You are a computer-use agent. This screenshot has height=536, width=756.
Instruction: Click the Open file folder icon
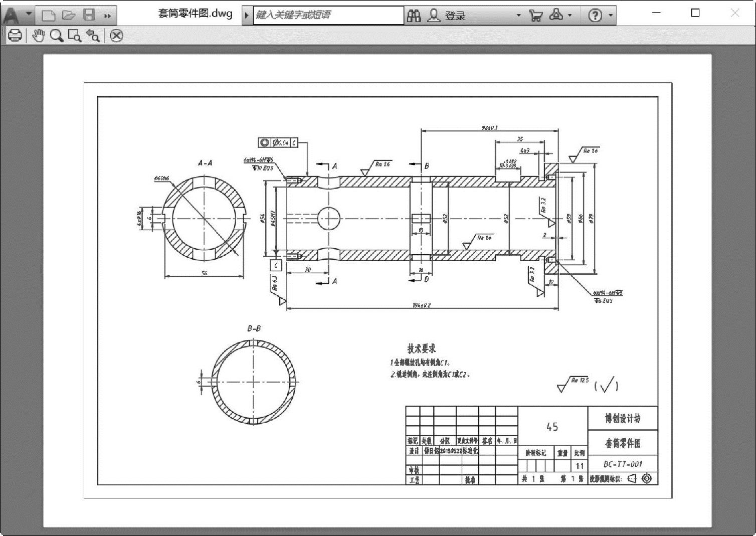pyautogui.click(x=69, y=15)
